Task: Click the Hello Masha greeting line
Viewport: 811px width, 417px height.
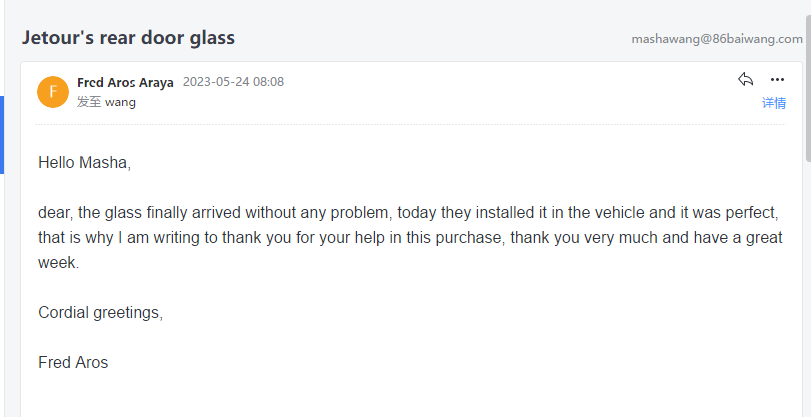Action: pyautogui.click(x=85, y=162)
